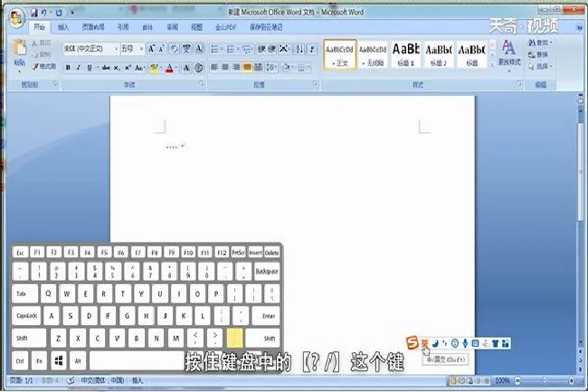Open the line spacing dropdown
588x392 pixels.
pyautogui.click(x=271, y=67)
